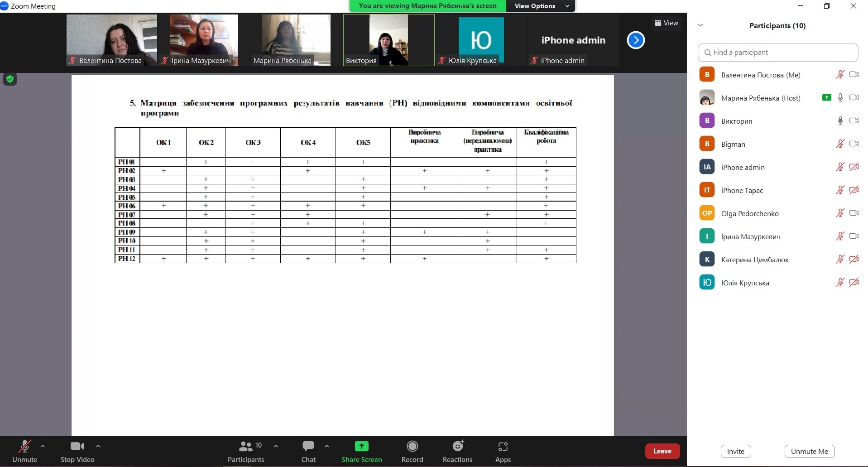Expand the View Options dropdown
The image size is (868, 467).
pos(541,6)
